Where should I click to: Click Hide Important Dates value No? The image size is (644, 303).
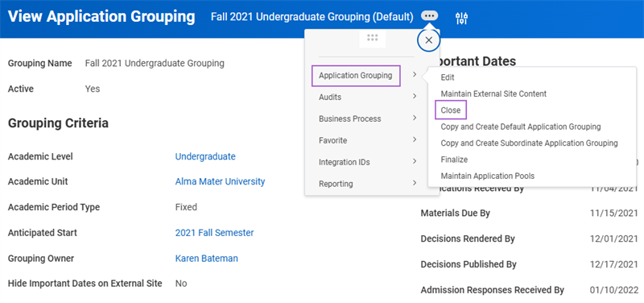(181, 284)
